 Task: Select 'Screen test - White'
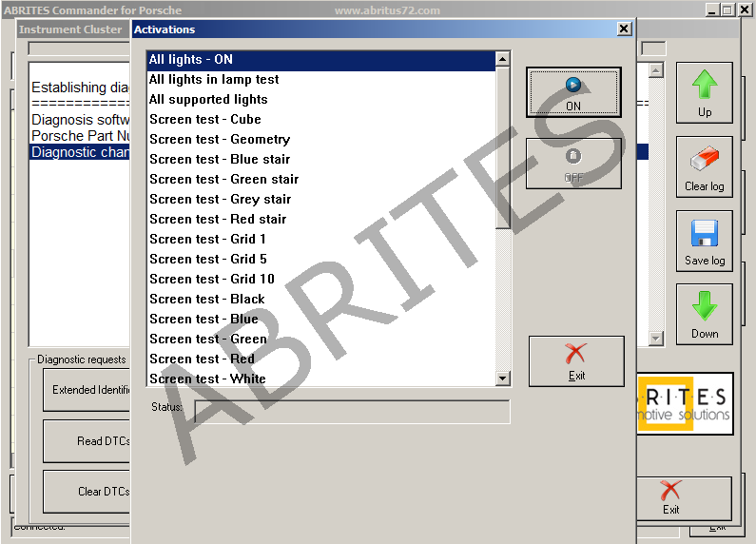321,379
